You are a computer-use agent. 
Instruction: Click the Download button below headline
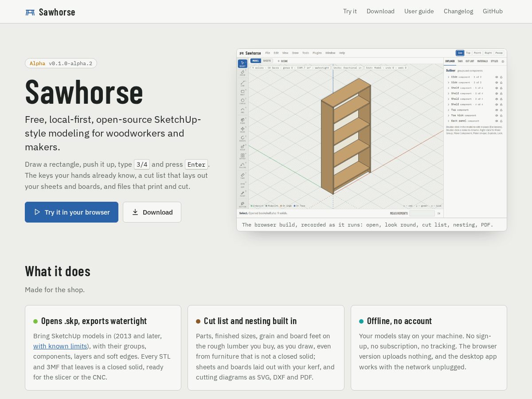[x=152, y=212]
